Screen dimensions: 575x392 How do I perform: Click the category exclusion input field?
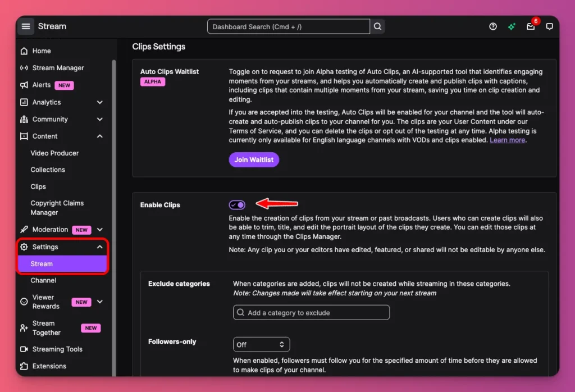click(x=311, y=312)
